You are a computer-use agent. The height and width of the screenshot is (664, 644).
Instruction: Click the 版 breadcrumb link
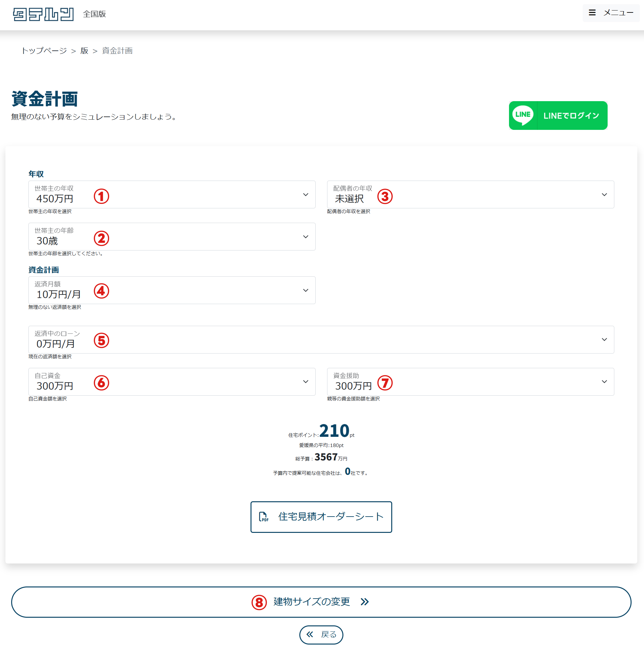point(84,51)
